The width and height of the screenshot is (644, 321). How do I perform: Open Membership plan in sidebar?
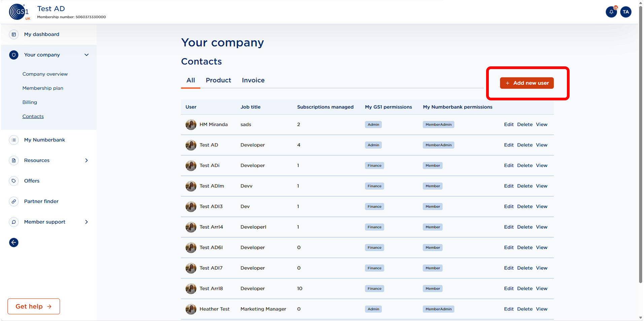43,88
